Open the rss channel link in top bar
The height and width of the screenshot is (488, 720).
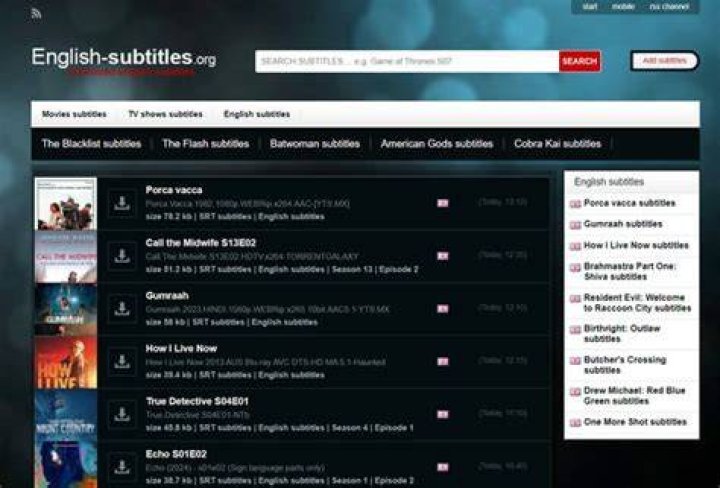(x=669, y=6)
